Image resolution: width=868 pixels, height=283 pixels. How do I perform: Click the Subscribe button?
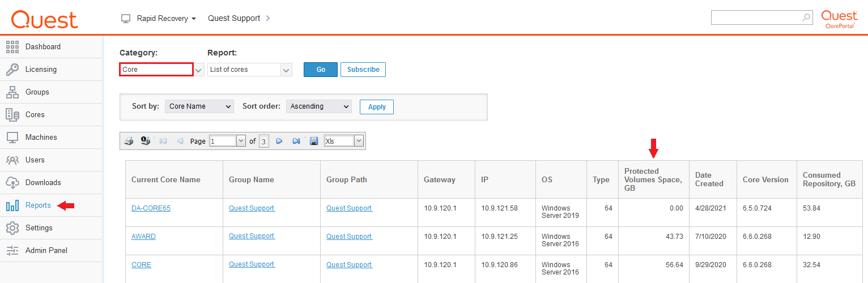point(363,70)
